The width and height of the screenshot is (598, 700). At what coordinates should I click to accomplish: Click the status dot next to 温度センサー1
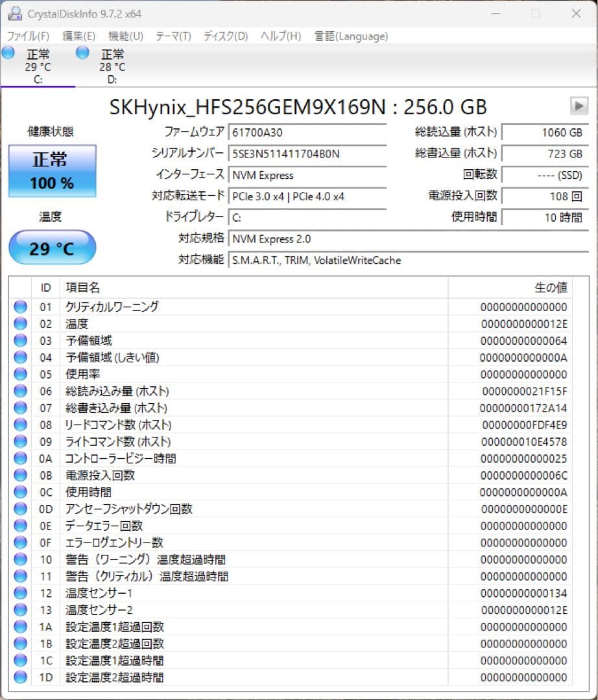coord(19,593)
